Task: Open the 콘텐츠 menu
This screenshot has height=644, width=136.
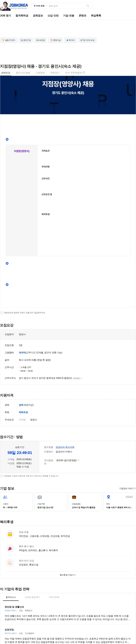Action: [82, 15]
